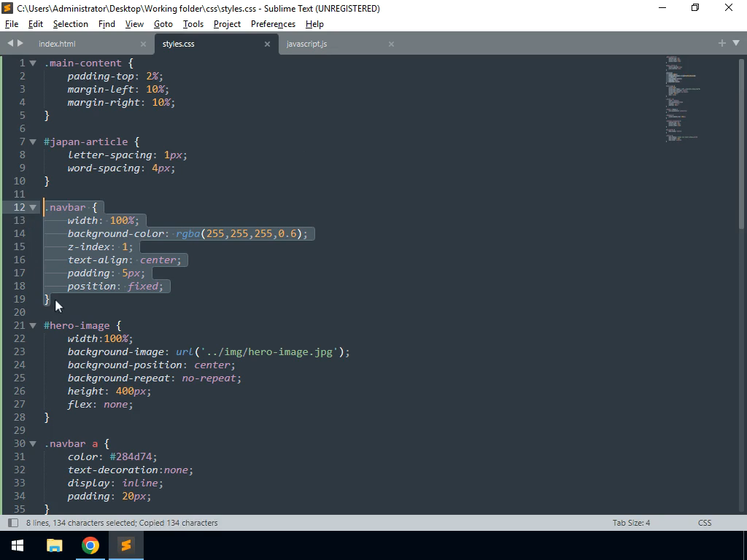Open the Project menu
This screenshot has height=560, width=747.
coord(227,24)
